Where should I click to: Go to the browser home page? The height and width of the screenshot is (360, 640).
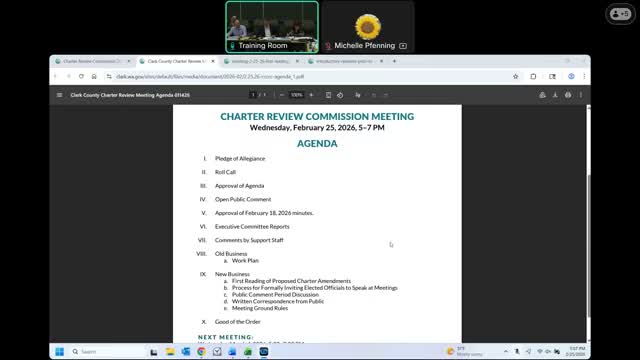94,76
